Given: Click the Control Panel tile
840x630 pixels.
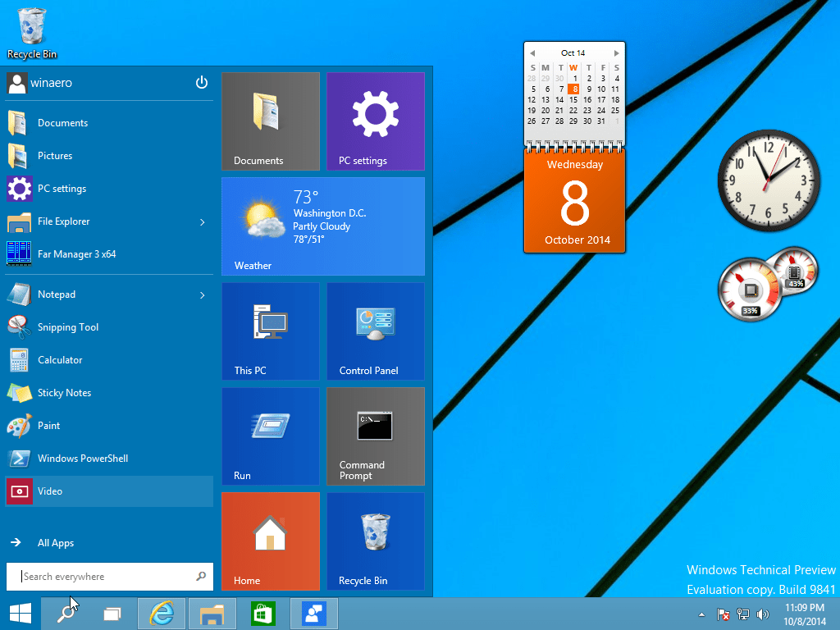Looking at the screenshot, I should tap(375, 331).
